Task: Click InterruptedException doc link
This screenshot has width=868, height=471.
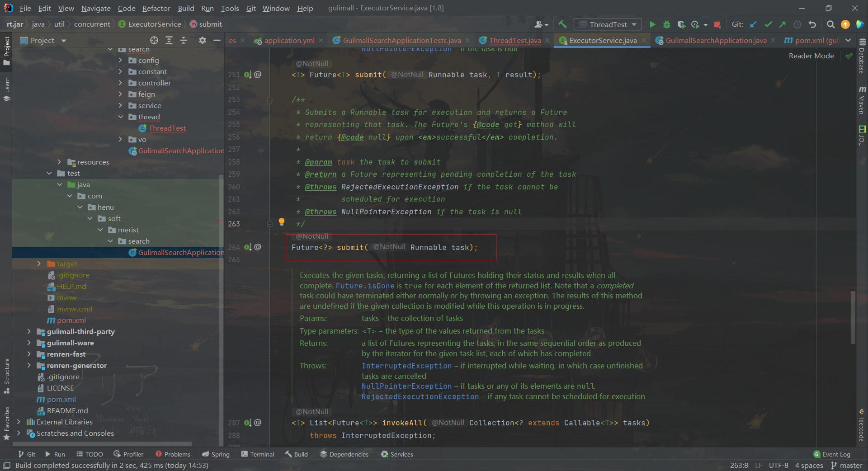Action: [406, 366]
